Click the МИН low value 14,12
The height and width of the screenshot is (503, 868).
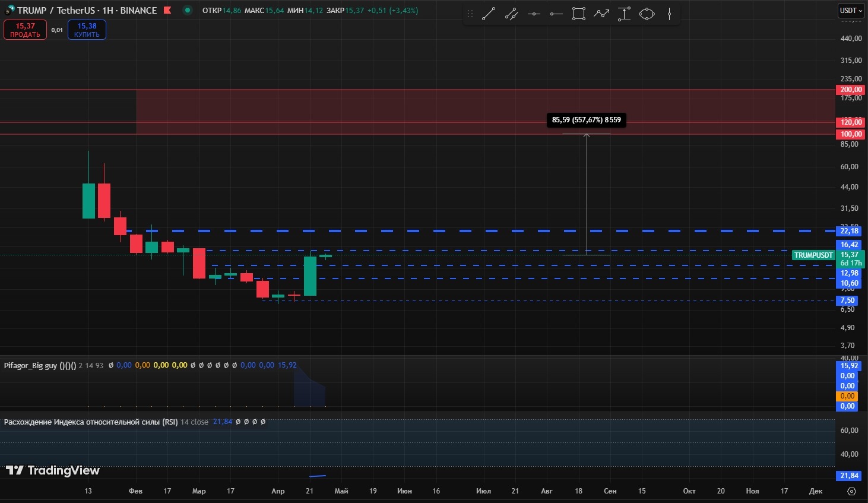pos(313,11)
